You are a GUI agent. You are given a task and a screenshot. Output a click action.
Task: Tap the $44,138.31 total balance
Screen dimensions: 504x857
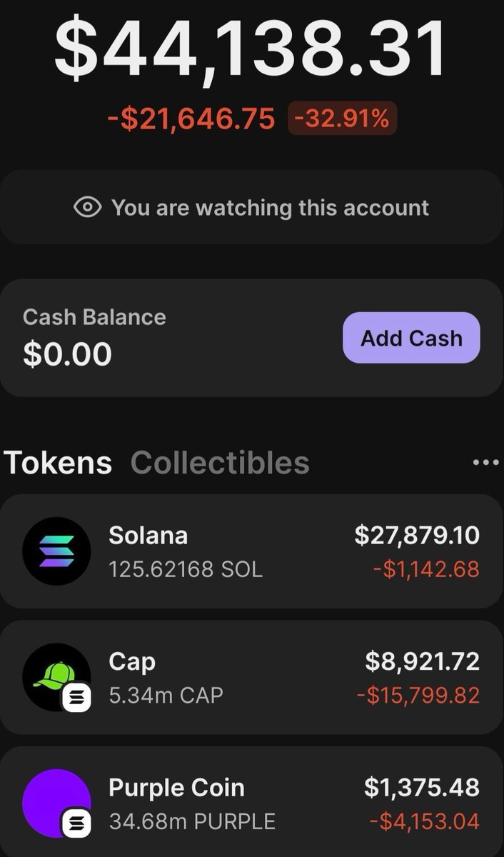click(x=251, y=48)
